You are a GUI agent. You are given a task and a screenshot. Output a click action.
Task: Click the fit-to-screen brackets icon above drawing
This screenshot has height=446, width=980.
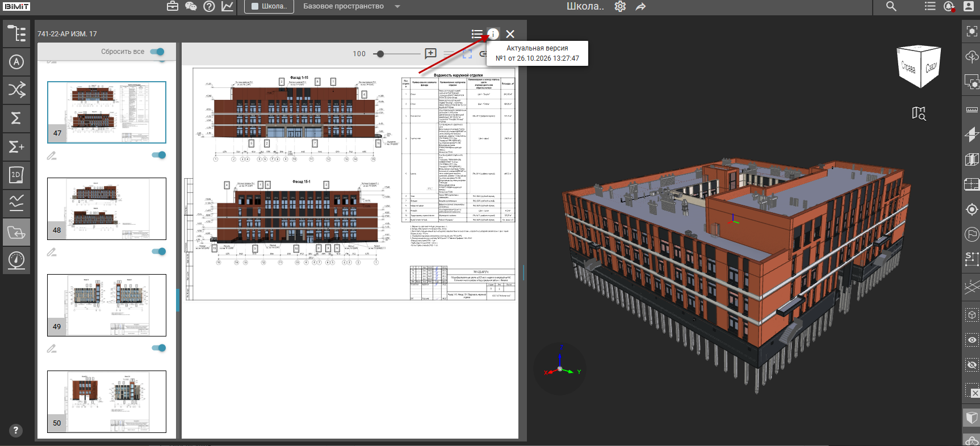coord(467,54)
